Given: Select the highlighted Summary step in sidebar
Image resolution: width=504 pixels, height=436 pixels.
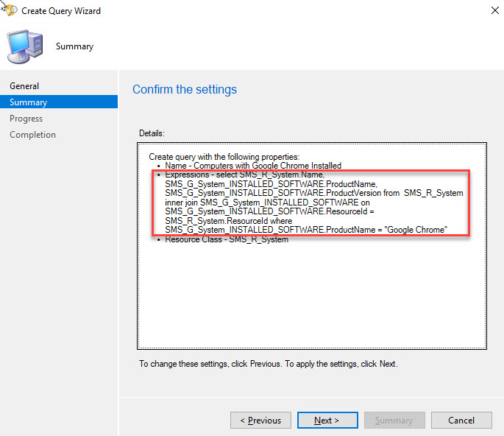Looking at the screenshot, I should [28, 102].
